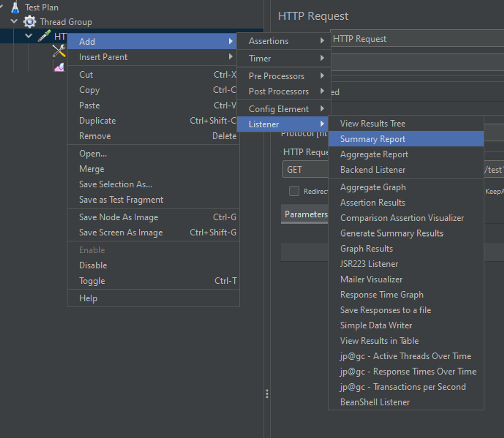Tick the Redirect checkbox
This screenshot has width=504, height=438.
tap(294, 191)
